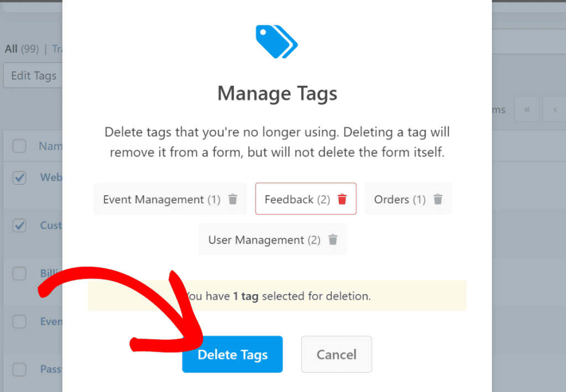Click the trash icon next to Orders tag
Viewport: 566px width, 392px height.
438,199
